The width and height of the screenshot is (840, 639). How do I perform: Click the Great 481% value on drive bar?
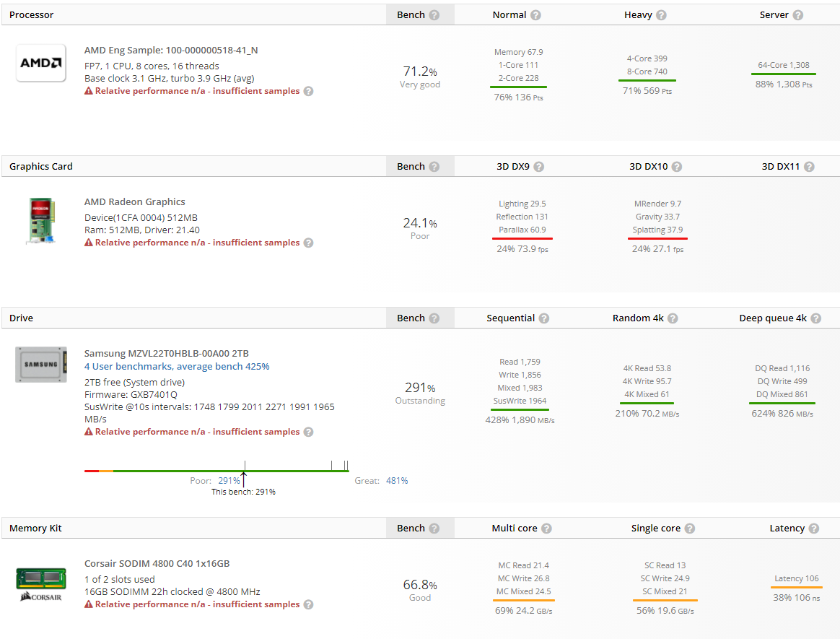click(x=397, y=480)
